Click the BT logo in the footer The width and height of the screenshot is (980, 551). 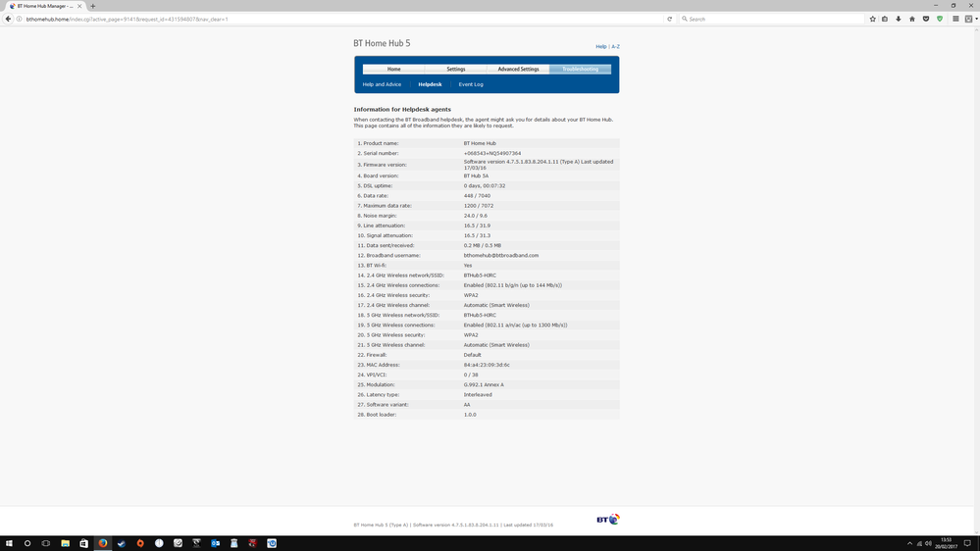[607, 520]
